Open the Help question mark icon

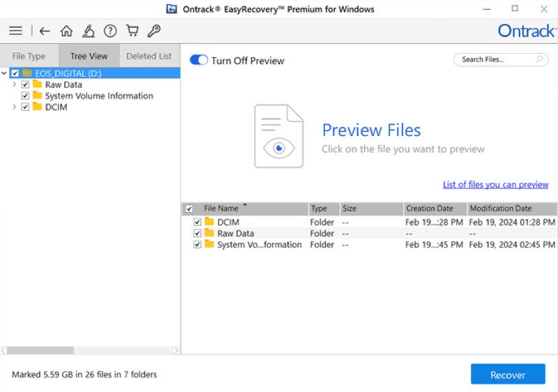tap(110, 31)
